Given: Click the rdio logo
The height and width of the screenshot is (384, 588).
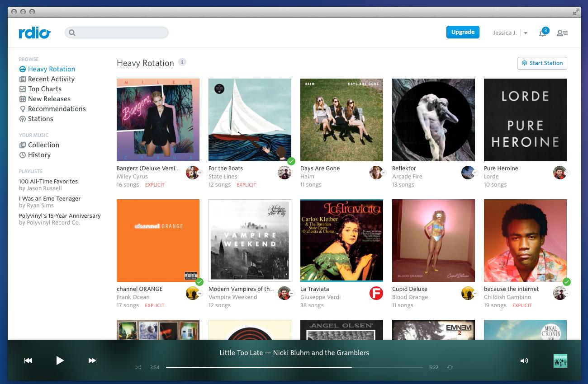Looking at the screenshot, I should coord(35,33).
